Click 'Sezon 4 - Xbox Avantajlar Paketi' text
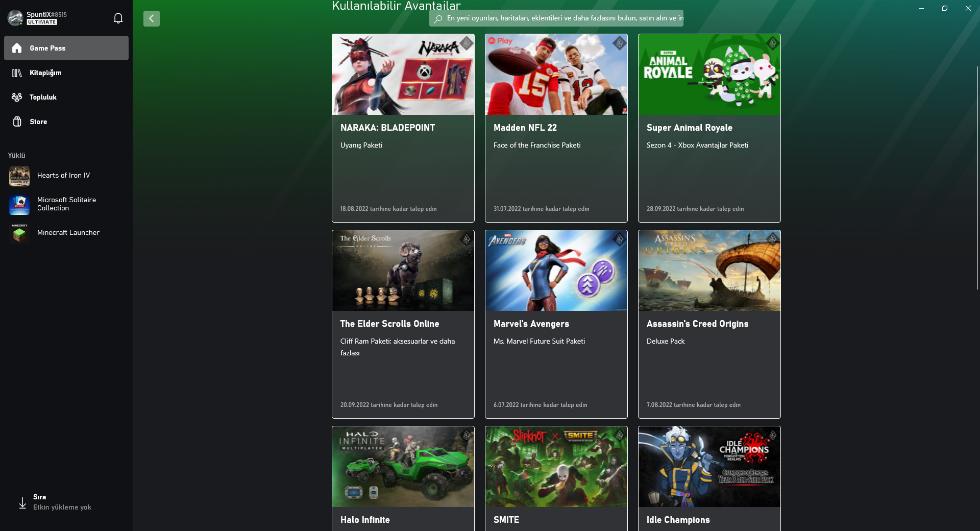 [697, 146]
